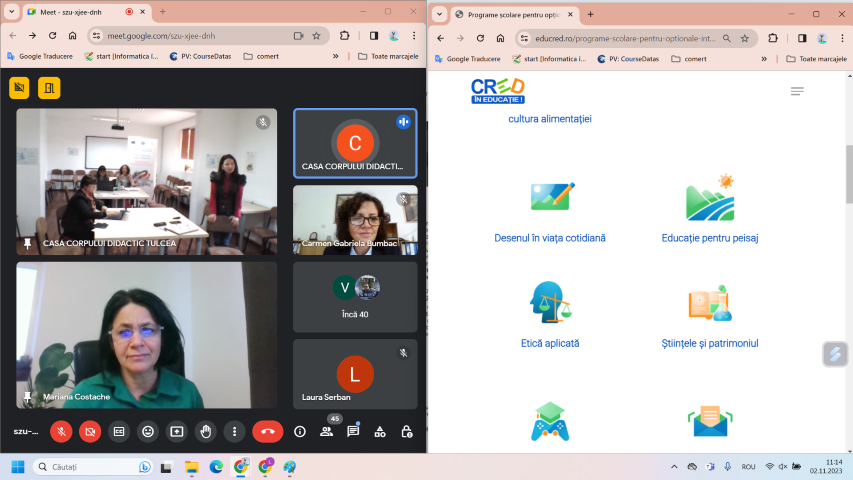Unmute the microphone in Meet
853x480 pixels.
61,432
